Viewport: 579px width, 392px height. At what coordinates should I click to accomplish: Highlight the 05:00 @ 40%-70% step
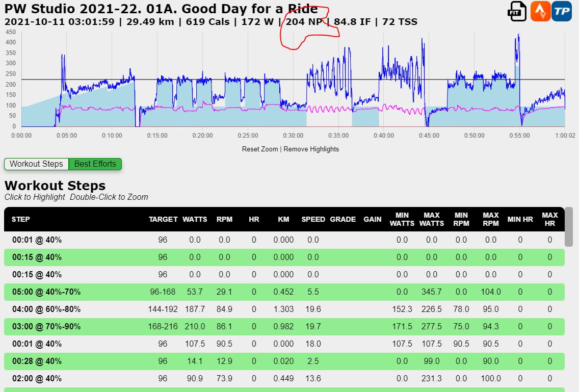pyautogui.click(x=46, y=292)
